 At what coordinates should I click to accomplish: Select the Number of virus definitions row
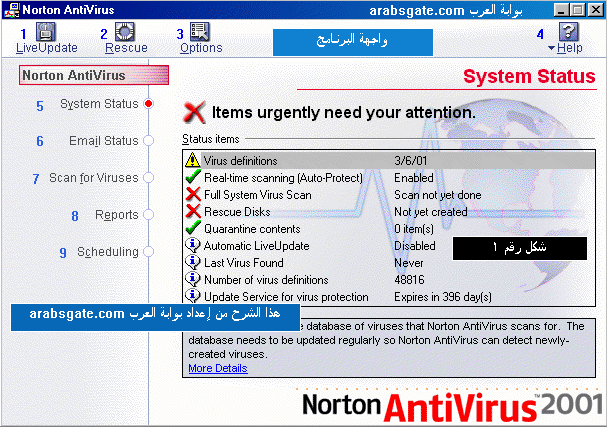pos(389,280)
